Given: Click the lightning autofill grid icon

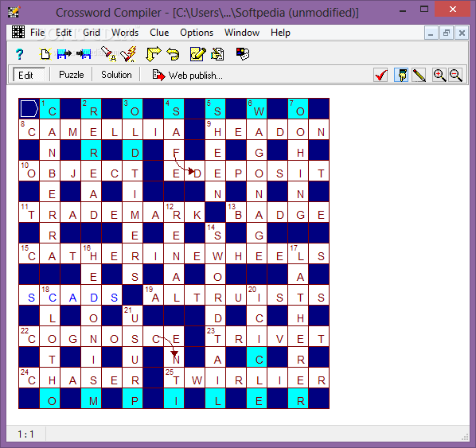Looking at the screenshot, I should pos(129,54).
